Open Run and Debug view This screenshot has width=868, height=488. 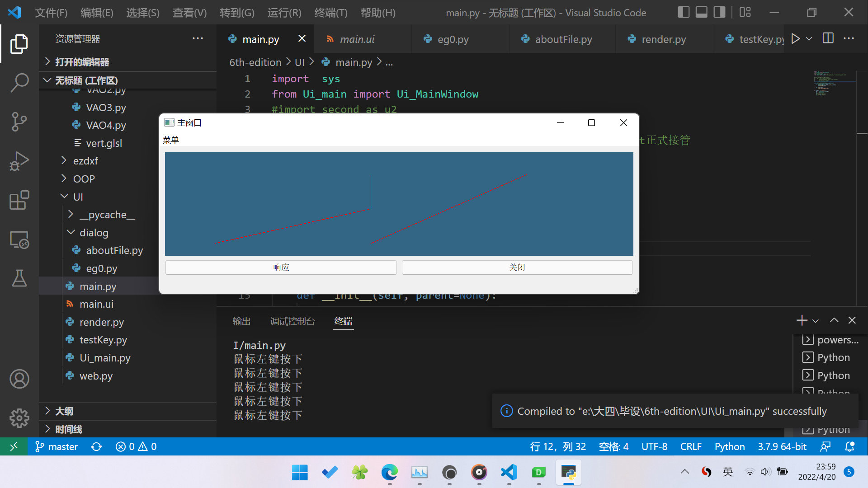pyautogui.click(x=19, y=161)
